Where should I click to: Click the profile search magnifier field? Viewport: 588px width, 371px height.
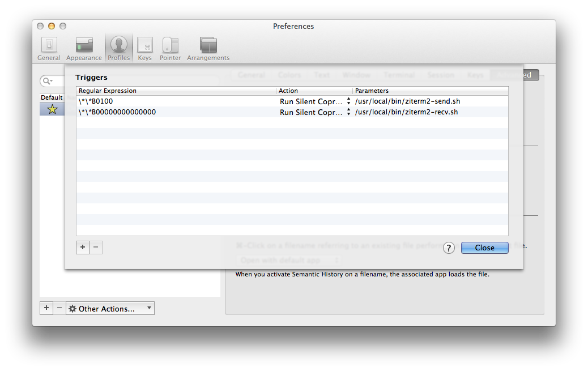(52, 81)
